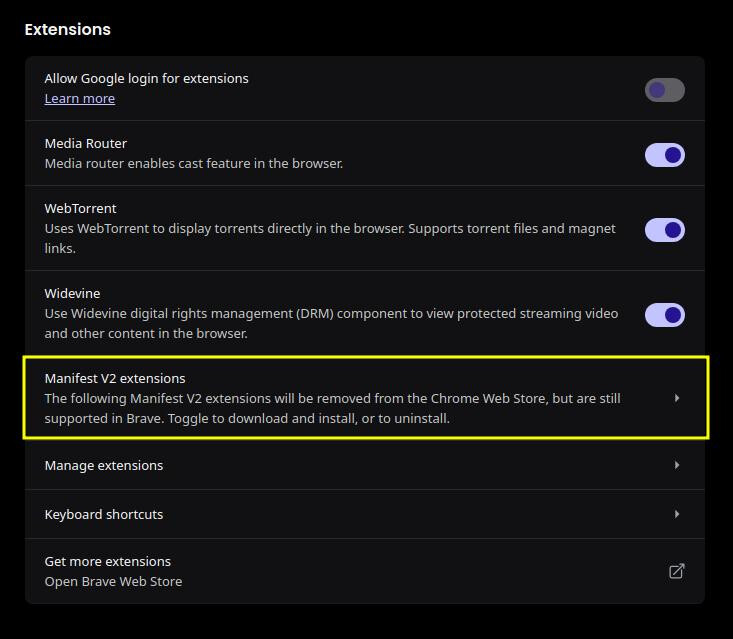Click the Media Router title label
Screen dimensions: 733x639
[86, 144]
